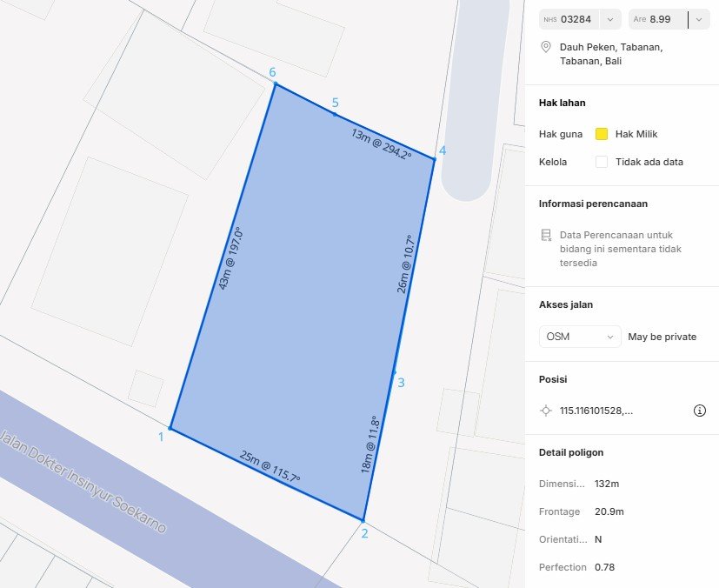
Task: Click the planning data unavailable icon
Action: click(546, 235)
